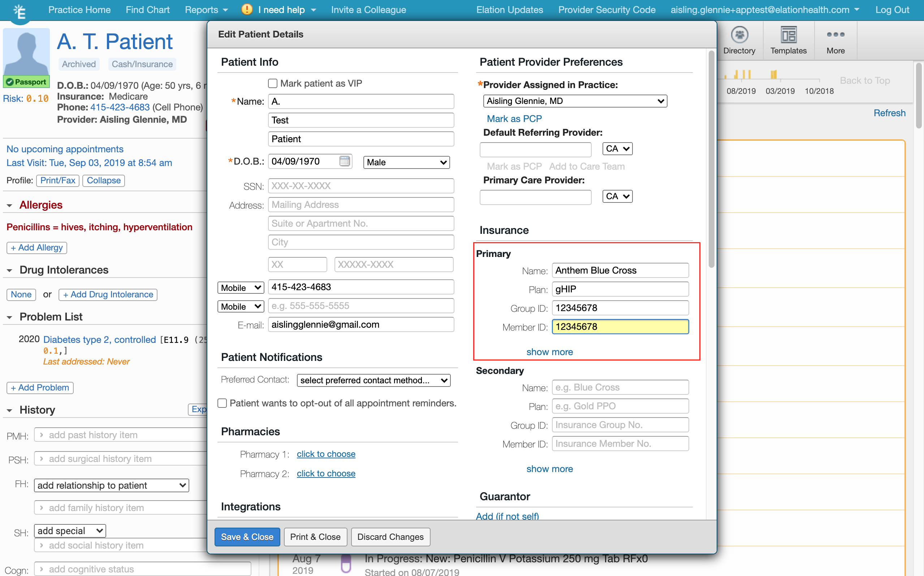Click Save & Close button
Image resolution: width=924 pixels, height=576 pixels.
(247, 537)
